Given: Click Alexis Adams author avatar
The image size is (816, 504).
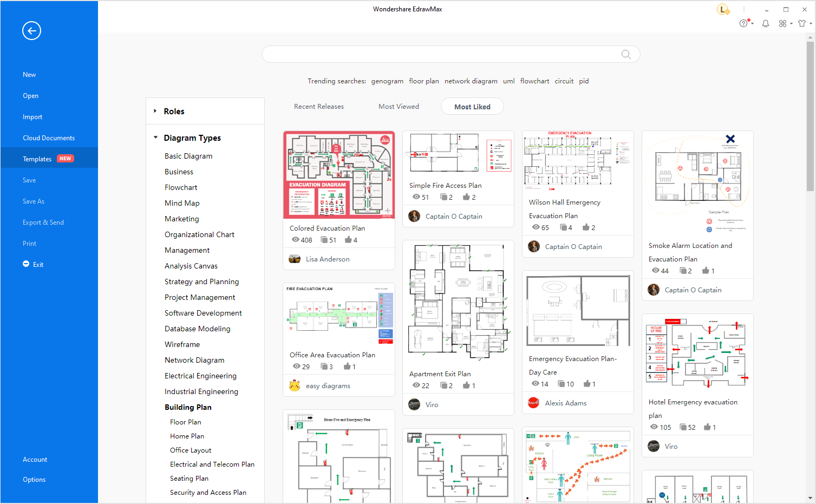Looking at the screenshot, I should [534, 403].
